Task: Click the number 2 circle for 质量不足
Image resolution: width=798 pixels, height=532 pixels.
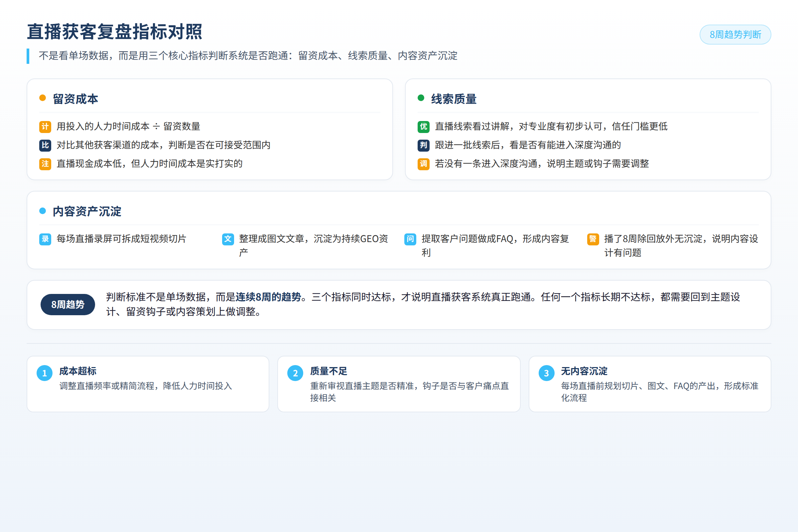Action: click(295, 373)
